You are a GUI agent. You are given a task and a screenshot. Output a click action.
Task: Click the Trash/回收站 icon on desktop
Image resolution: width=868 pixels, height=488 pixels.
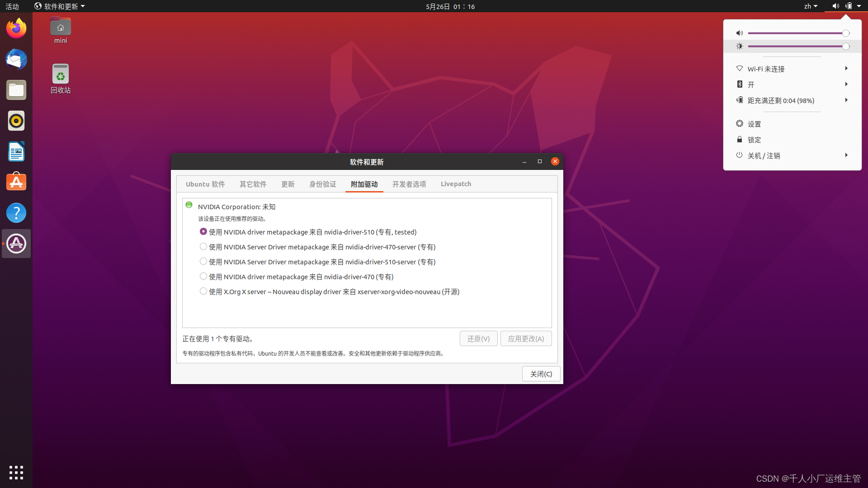(60, 76)
